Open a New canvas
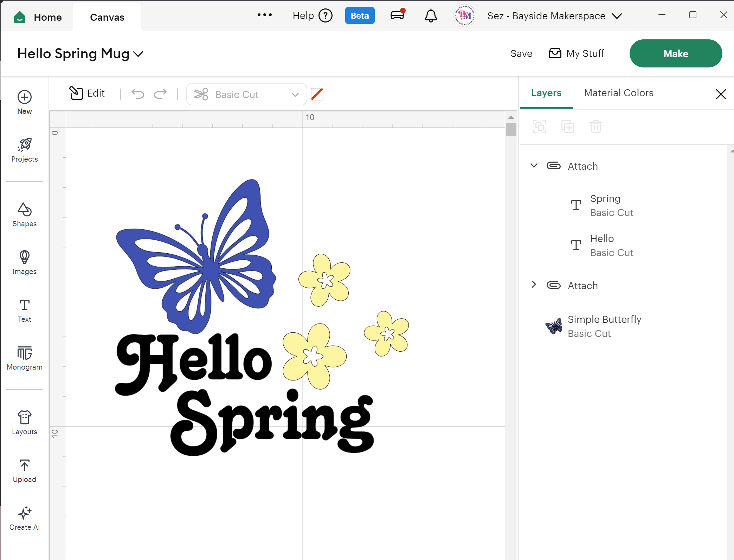This screenshot has width=734, height=560. (24, 102)
